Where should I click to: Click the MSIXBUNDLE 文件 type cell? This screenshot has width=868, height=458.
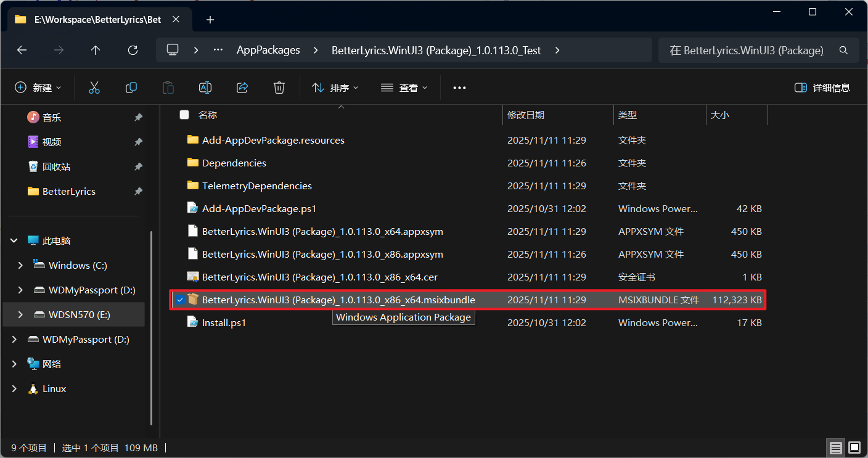(658, 300)
